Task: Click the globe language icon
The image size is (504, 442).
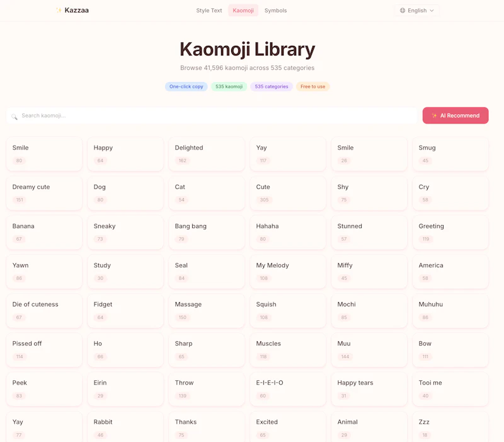Action: pos(403,10)
